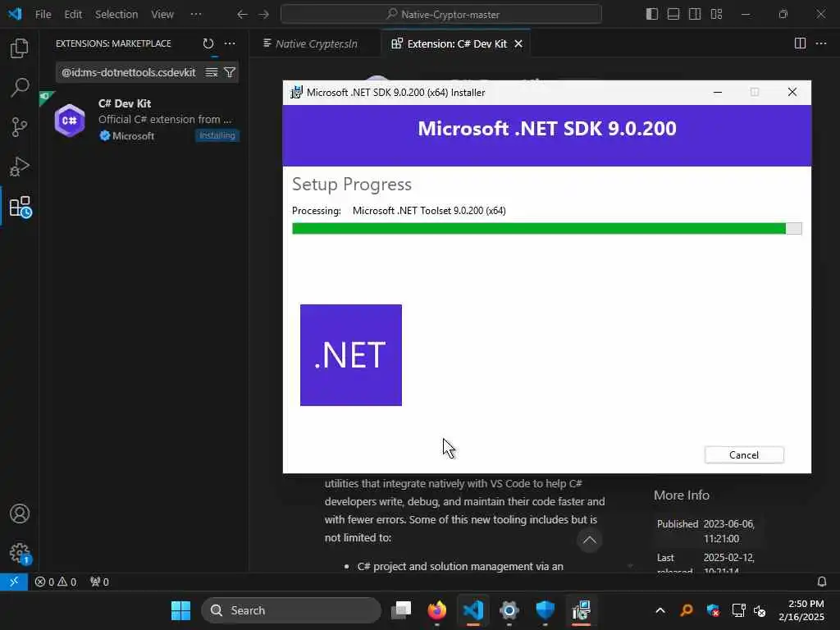Viewport: 840px width, 630px height.
Task: Switch to the installer taskbar icon
Action: click(581, 610)
